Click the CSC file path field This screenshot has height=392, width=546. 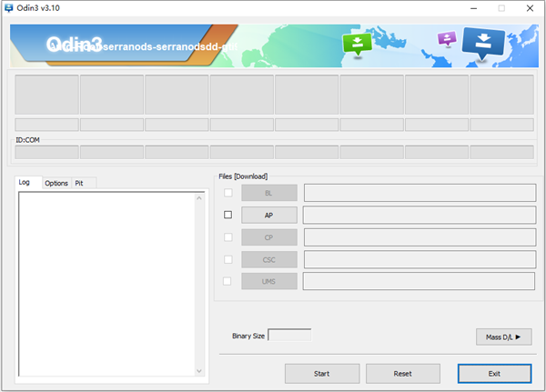coord(420,259)
